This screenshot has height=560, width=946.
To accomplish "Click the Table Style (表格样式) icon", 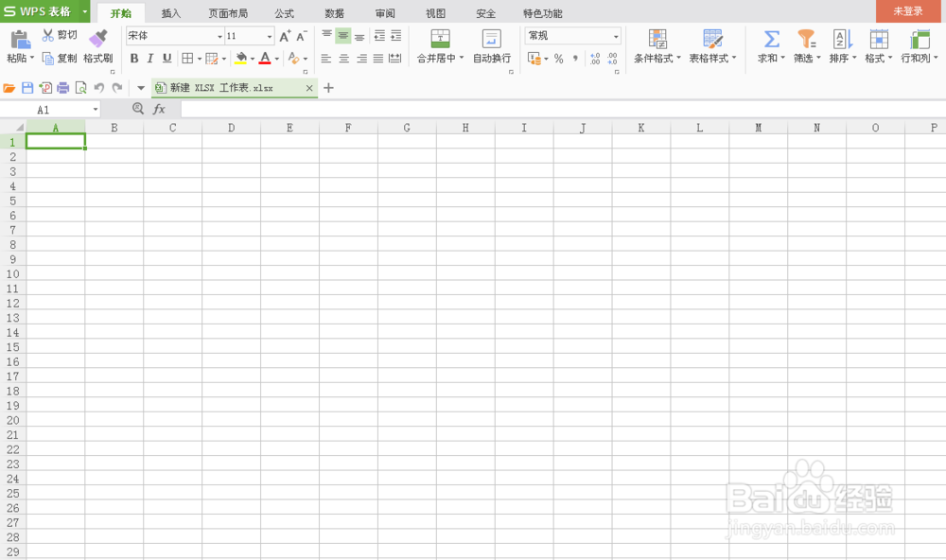I will click(712, 39).
